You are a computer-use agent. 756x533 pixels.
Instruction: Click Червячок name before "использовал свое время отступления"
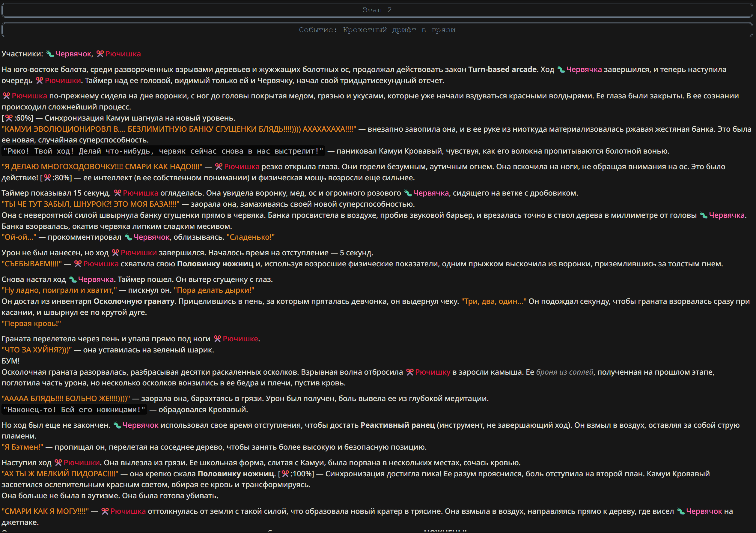[140, 425]
